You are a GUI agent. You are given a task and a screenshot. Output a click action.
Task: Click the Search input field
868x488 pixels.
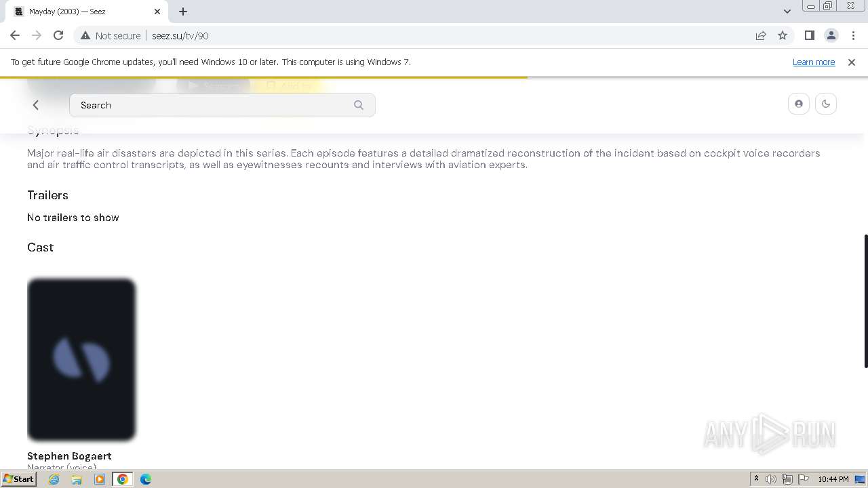[x=222, y=105]
